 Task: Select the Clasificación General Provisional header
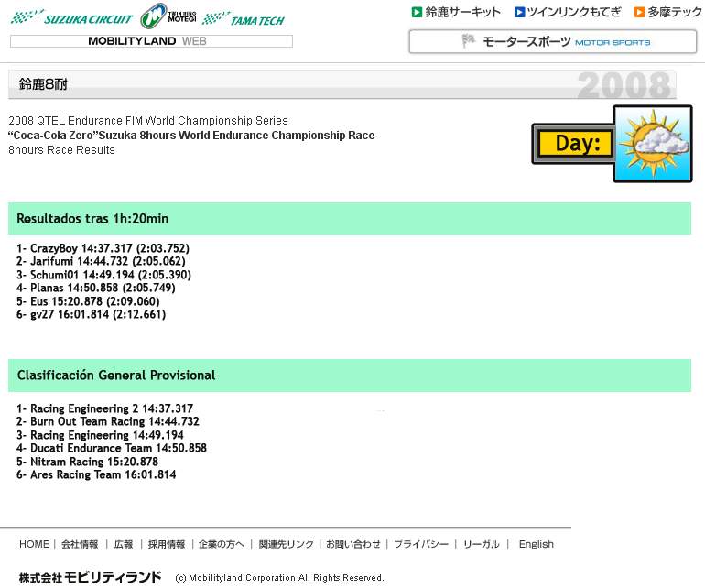pyautogui.click(x=350, y=376)
